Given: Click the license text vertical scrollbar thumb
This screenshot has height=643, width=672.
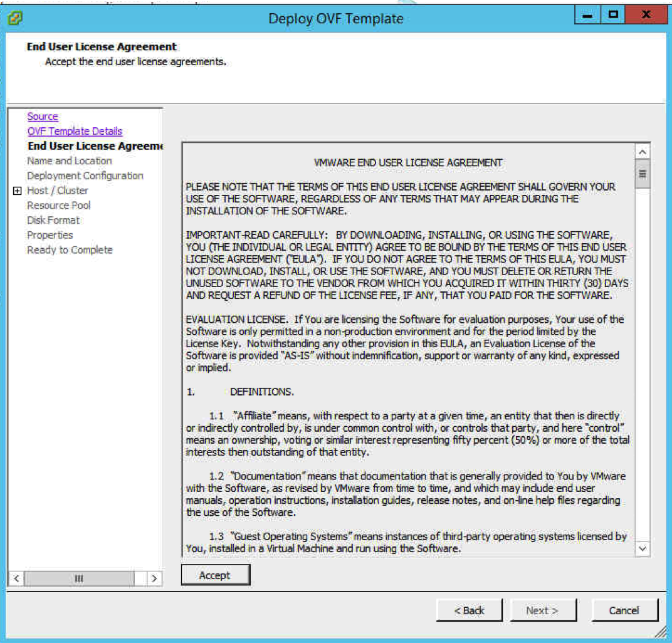Looking at the screenshot, I should [x=643, y=174].
